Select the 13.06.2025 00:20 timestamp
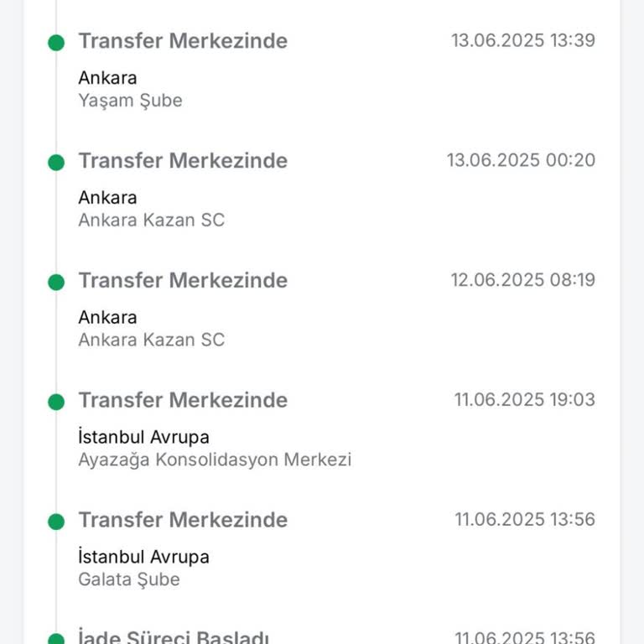 coord(521,160)
